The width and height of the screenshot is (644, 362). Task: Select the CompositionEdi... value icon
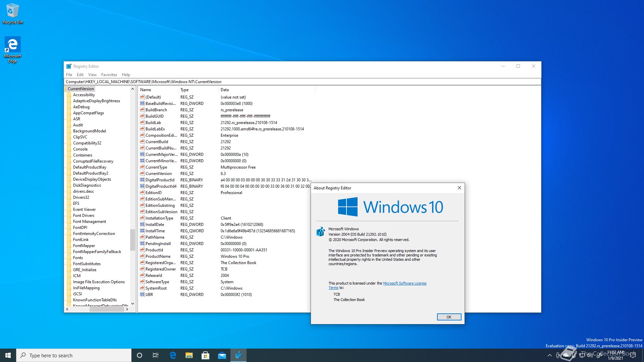142,135
